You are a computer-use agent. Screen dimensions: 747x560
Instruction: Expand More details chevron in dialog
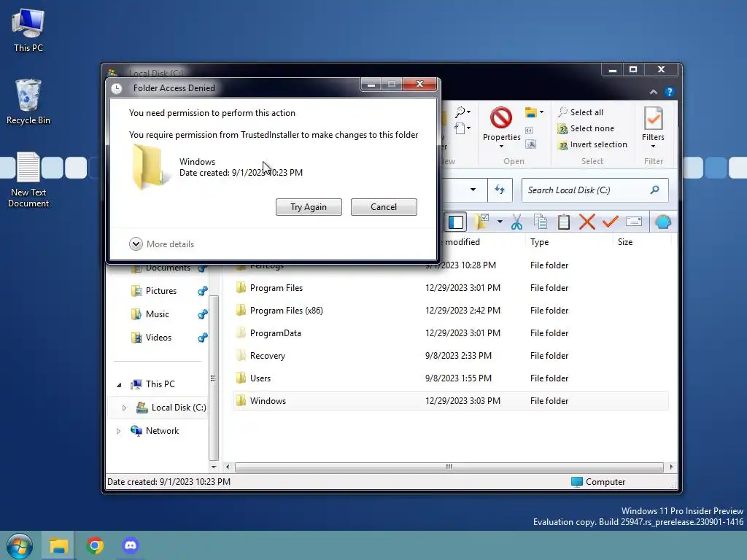tap(136, 244)
